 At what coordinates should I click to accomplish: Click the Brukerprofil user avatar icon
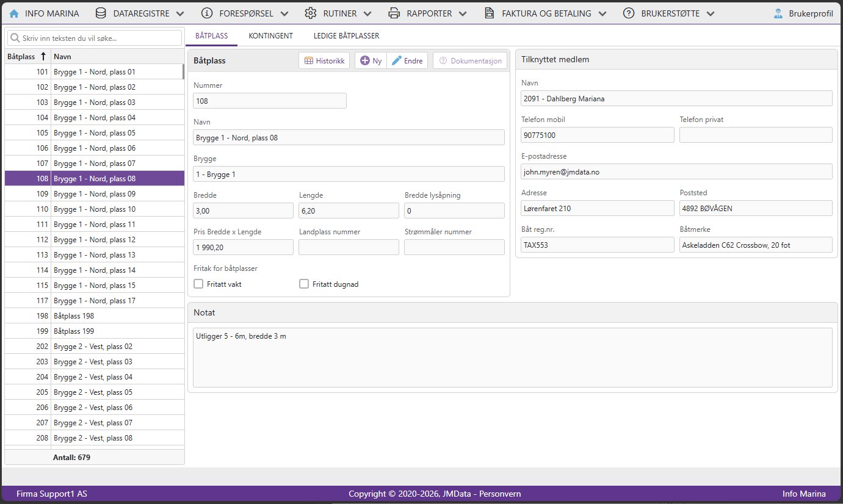(778, 13)
